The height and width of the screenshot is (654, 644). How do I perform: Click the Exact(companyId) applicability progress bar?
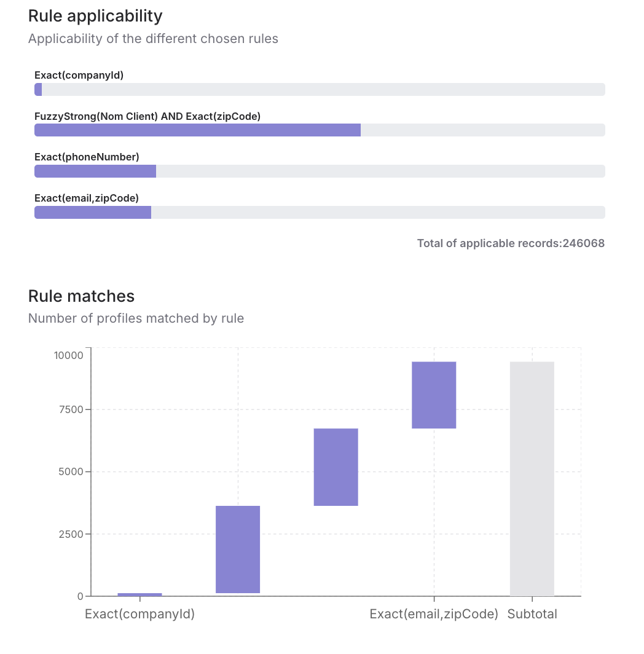coord(320,89)
